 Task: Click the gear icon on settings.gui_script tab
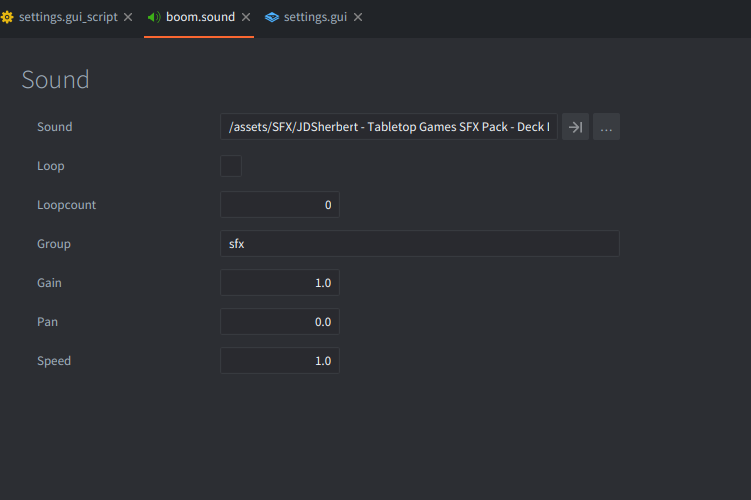coord(7,17)
